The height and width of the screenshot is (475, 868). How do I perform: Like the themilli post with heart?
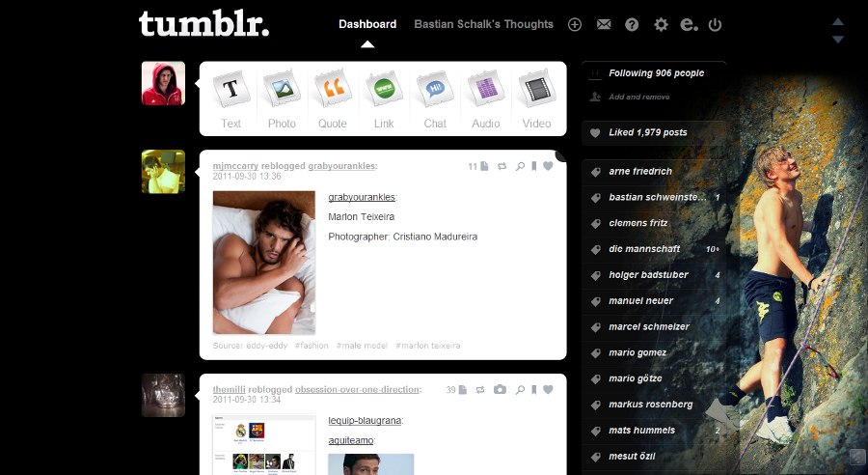pos(548,390)
